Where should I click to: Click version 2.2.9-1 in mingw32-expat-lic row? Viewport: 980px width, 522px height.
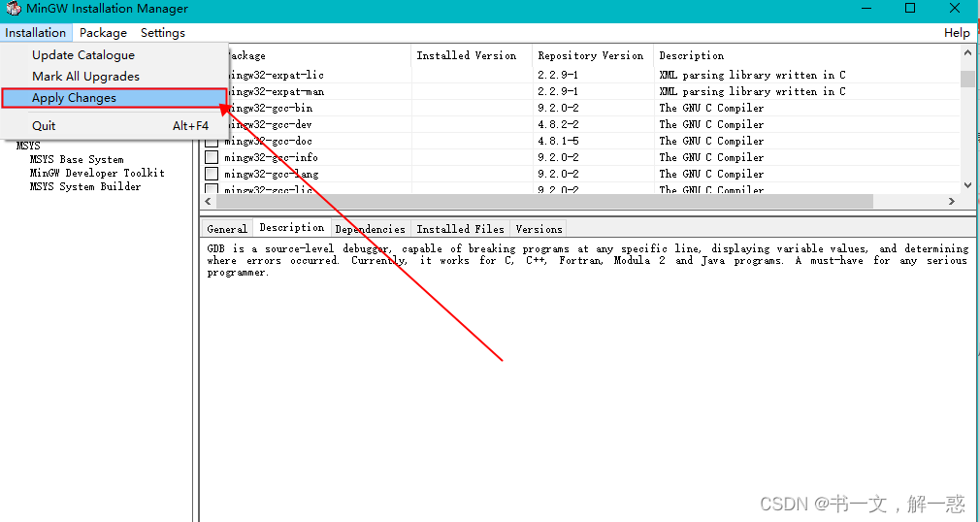(558, 75)
